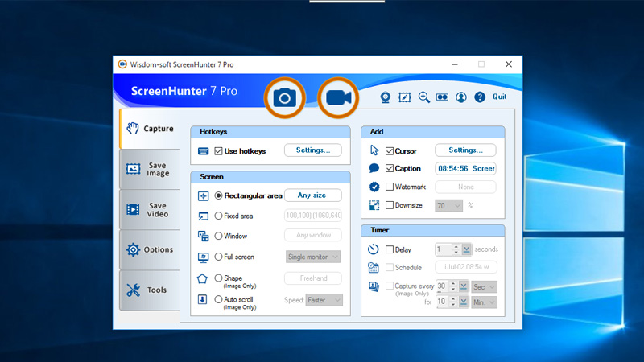Open the webcam tool icon
This screenshot has height=362, width=644.
[x=386, y=97]
